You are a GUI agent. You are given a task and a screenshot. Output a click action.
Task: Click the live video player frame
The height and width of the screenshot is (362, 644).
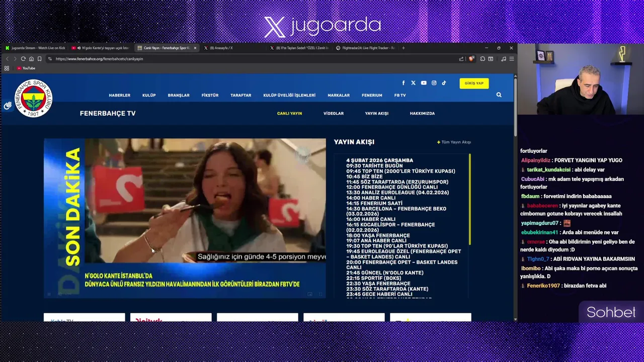coord(185,218)
